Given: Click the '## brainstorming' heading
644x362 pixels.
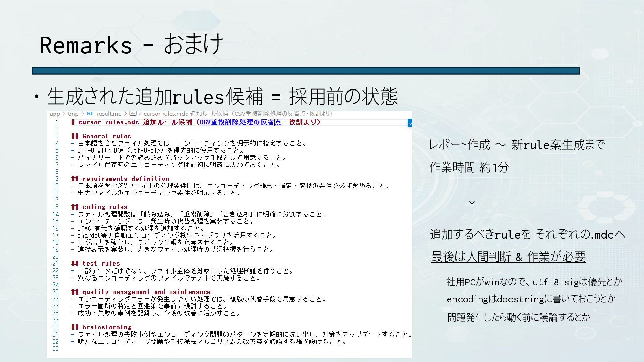Looking at the screenshot, I should pos(101,327).
